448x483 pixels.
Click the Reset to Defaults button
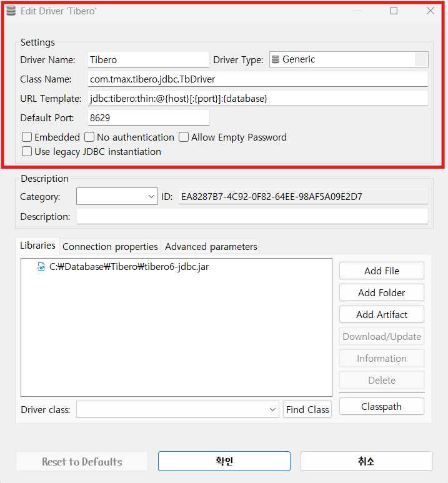[82, 461]
